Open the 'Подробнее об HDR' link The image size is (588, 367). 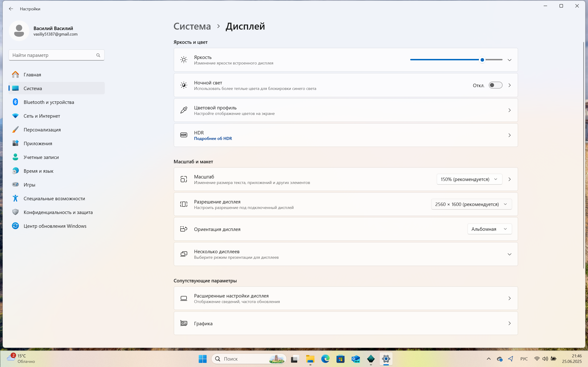point(213,138)
